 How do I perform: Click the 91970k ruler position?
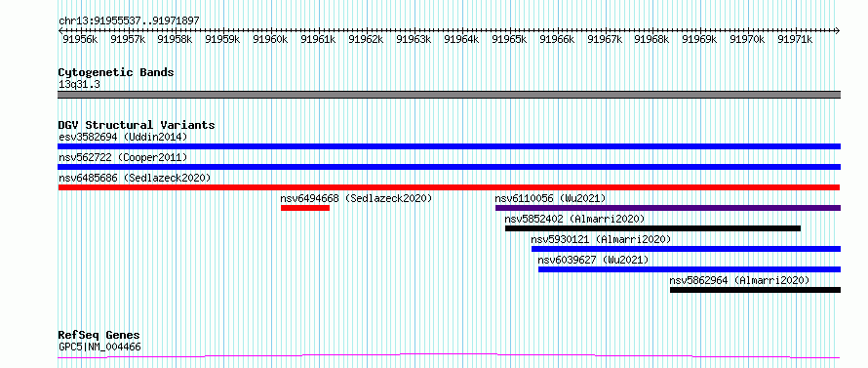click(x=747, y=39)
